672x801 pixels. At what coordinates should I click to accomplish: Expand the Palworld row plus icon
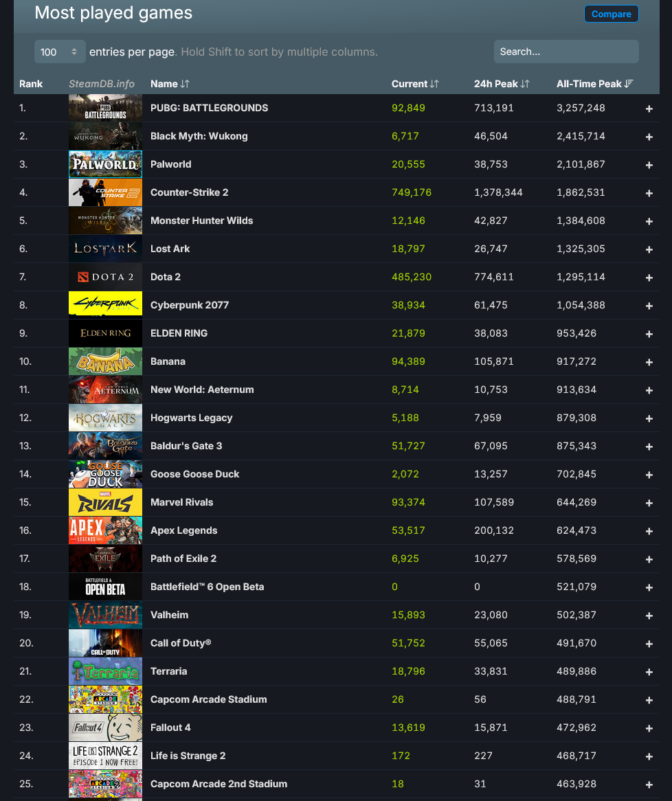[649, 164]
